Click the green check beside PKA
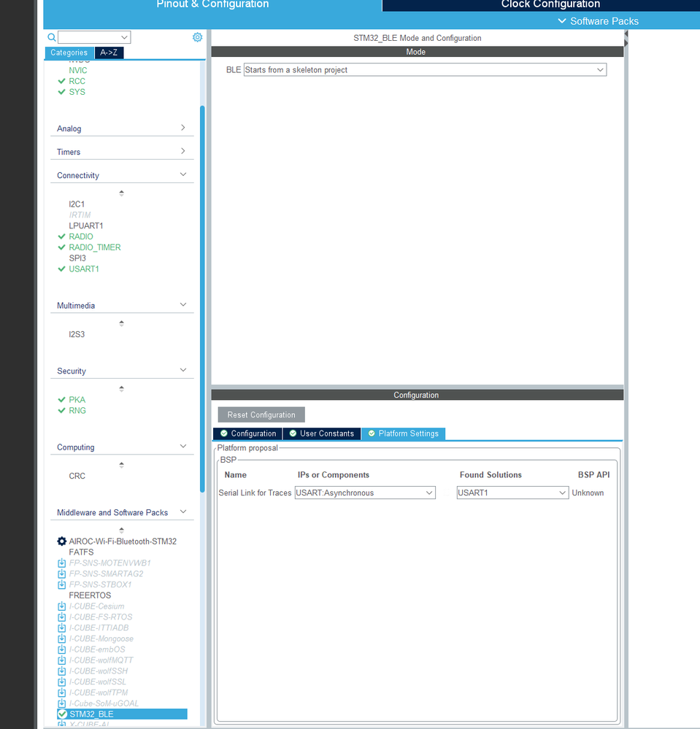Viewport: 700px width, 729px height. [61, 400]
